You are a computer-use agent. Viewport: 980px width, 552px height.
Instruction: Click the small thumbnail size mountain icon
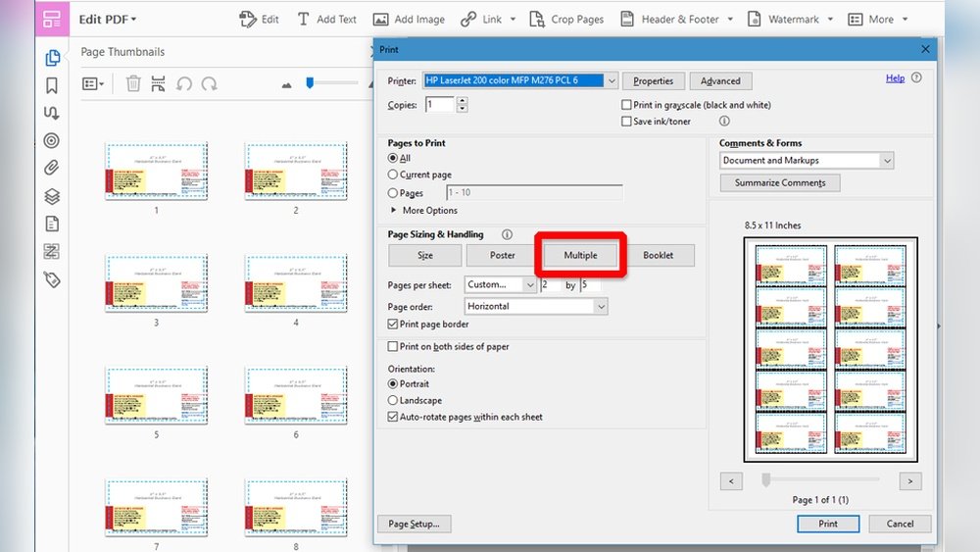[x=286, y=85]
